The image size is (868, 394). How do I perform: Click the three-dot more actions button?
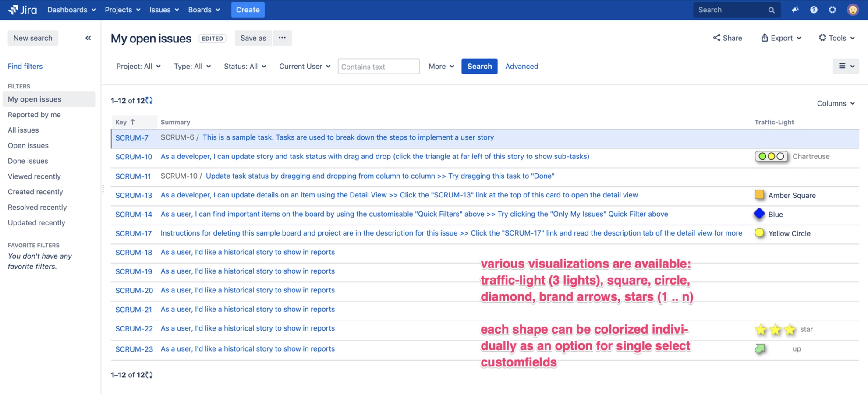(282, 38)
